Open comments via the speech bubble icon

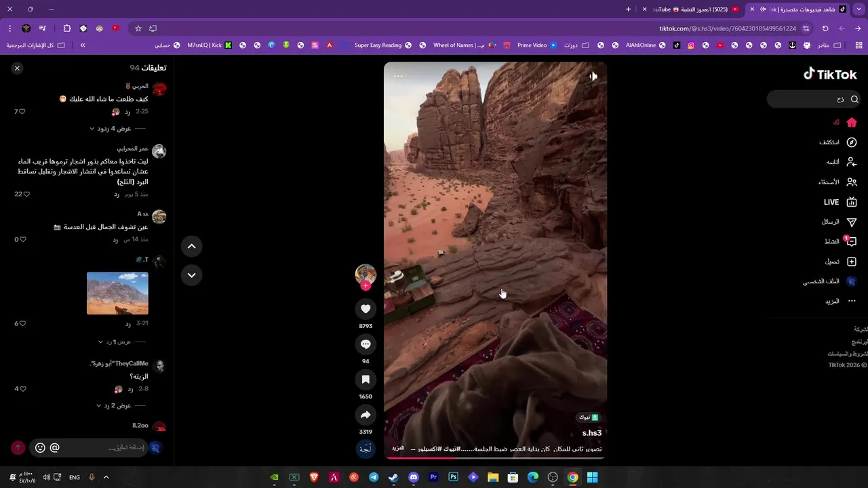366,344
